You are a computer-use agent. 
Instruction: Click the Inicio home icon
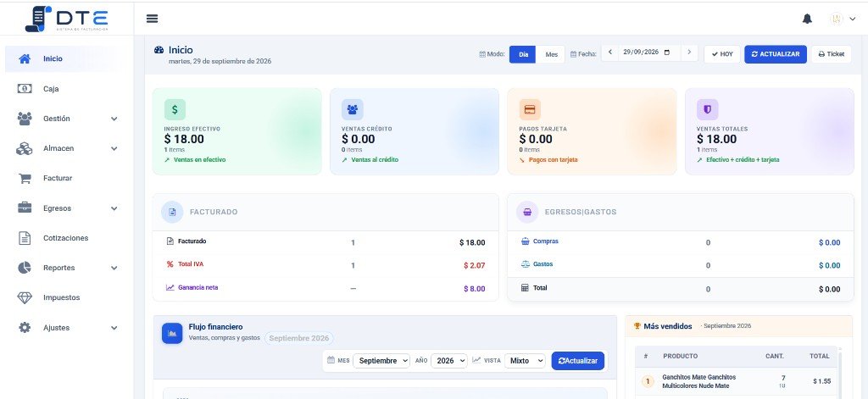(25, 58)
